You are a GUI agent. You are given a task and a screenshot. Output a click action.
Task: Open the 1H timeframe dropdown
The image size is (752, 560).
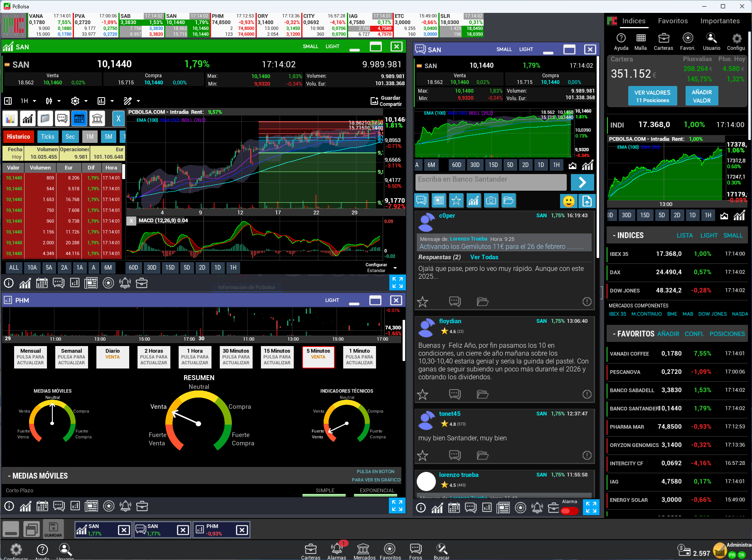click(29, 101)
